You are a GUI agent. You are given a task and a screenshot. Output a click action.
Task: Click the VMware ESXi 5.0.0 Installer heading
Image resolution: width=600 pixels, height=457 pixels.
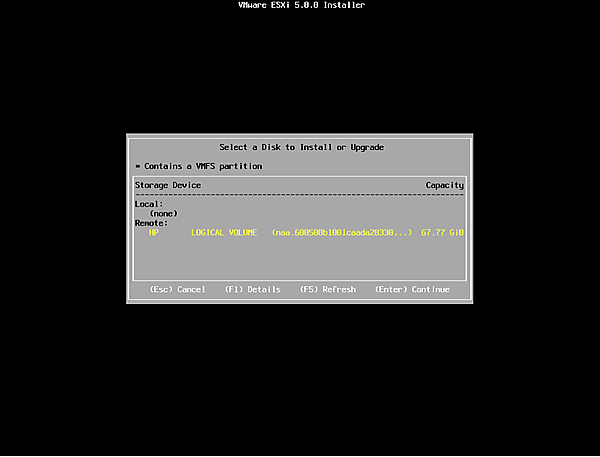(x=301, y=5)
